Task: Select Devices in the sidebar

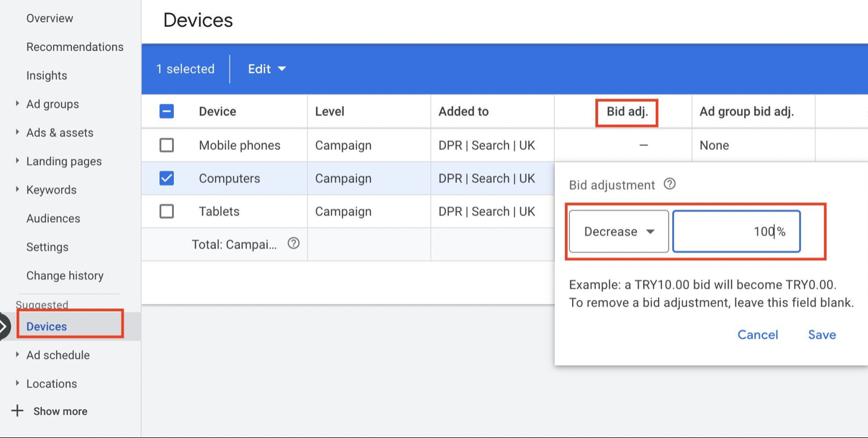Action: click(46, 327)
